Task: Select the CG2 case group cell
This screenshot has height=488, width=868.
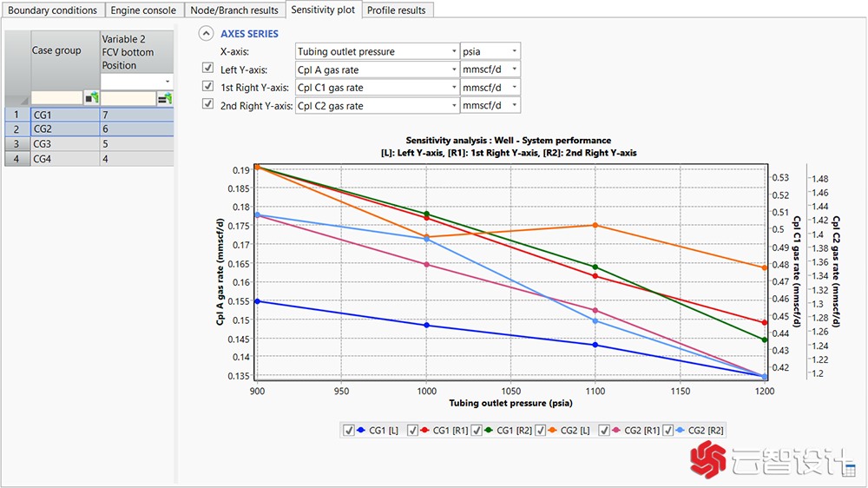Action: (65, 129)
